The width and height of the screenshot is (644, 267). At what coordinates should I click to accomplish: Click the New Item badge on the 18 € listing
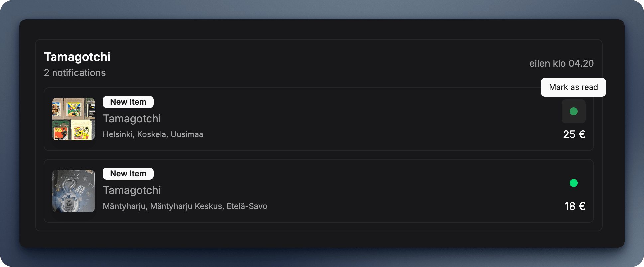[x=128, y=173]
